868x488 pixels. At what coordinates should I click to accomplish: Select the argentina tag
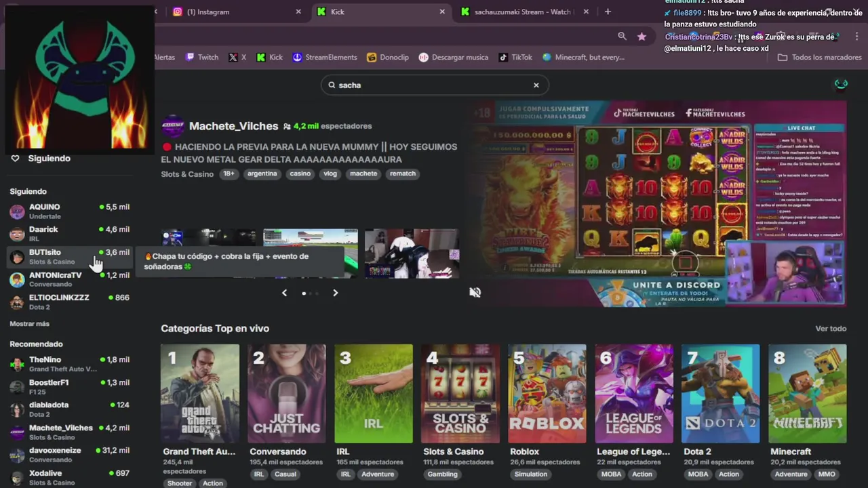tap(262, 174)
